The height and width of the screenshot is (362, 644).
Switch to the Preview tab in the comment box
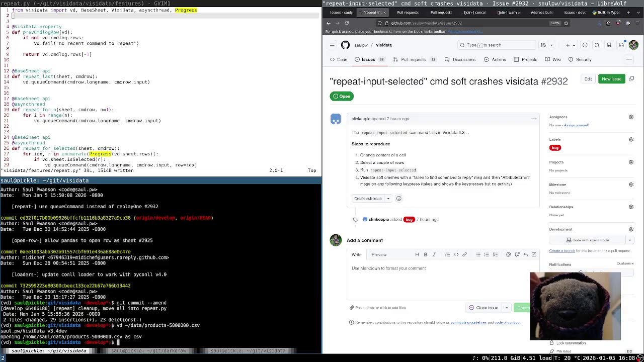379,254
